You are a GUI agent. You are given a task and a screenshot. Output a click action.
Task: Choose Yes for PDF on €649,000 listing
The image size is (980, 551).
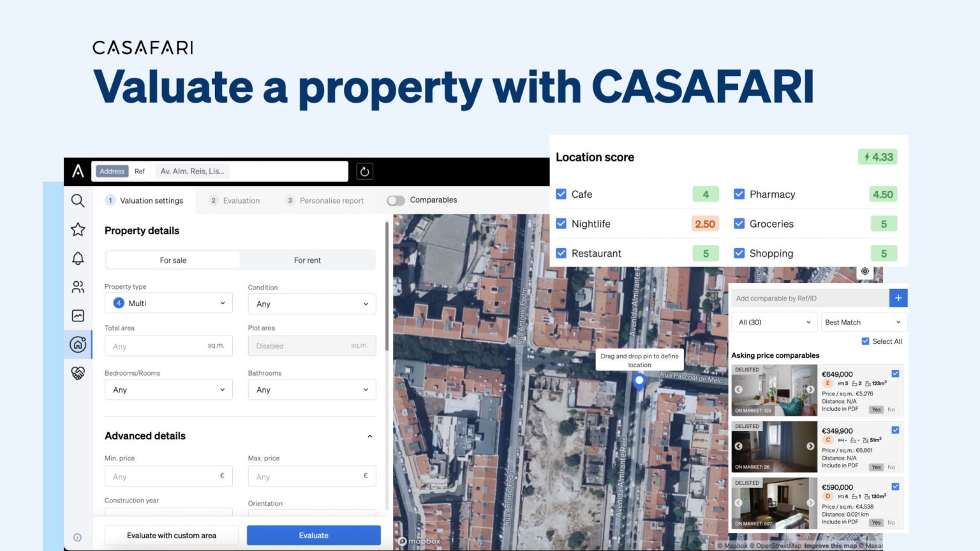[x=876, y=409]
